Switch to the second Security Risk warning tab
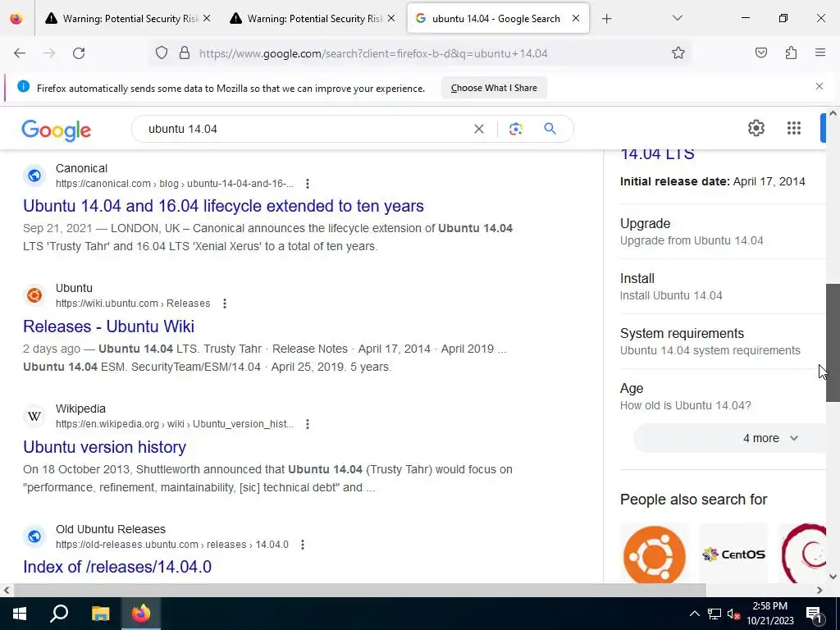The height and width of the screenshot is (630, 840). pyautogui.click(x=305, y=19)
